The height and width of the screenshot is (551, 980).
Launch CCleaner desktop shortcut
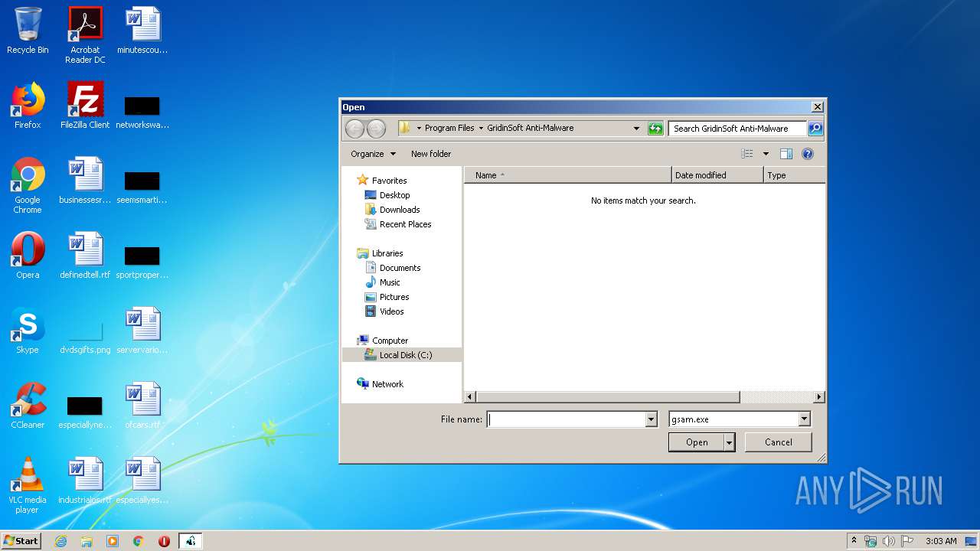pyautogui.click(x=28, y=406)
